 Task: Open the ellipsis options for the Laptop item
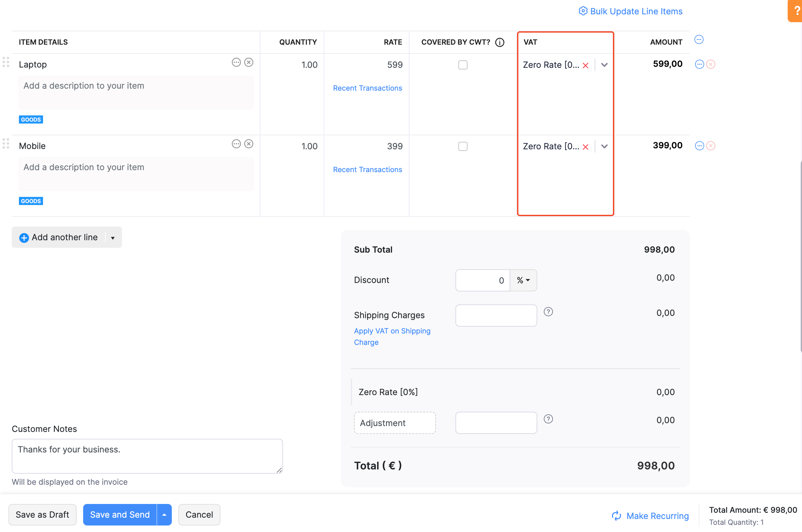pos(236,62)
